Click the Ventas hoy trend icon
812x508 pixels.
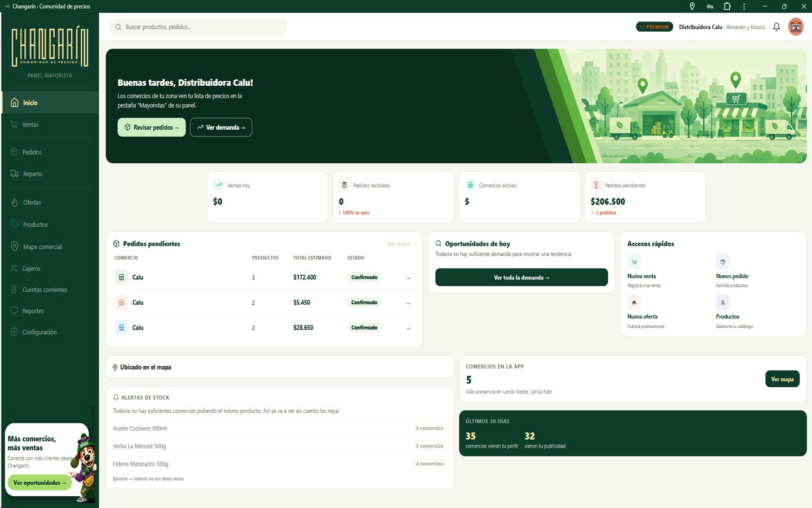[x=219, y=185]
